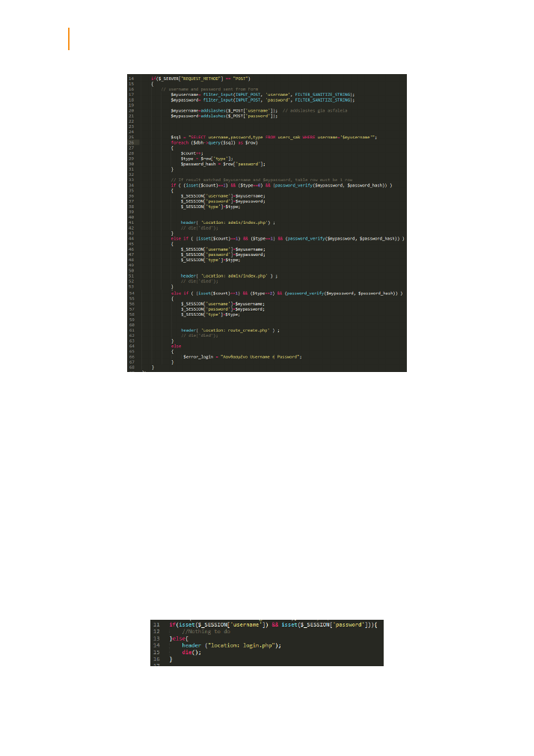534x756 pixels.
Task: Click line 46 "$_SESSION['username']=$myusername;"
Action: click(x=223, y=249)
